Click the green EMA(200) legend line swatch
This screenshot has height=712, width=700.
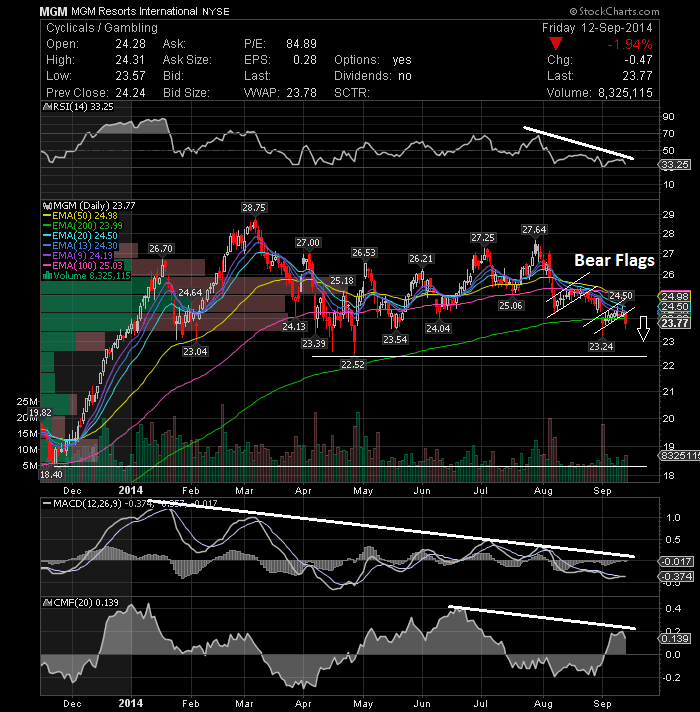click(x=47, y=226)
